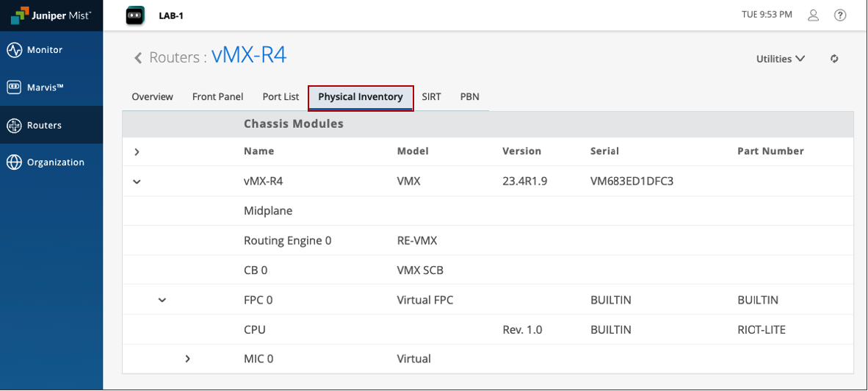The height and width of the screenshot is (391, 868).
Task: Collapse the vMX-R4 chassis row
Action: pos(137,182)
